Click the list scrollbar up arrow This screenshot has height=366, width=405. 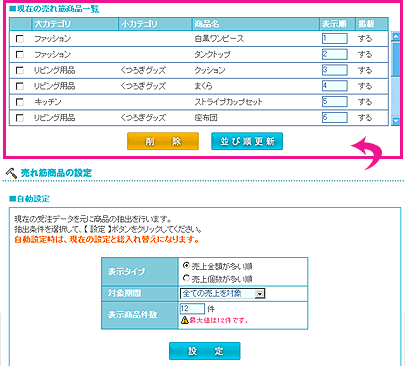point(396,36)
